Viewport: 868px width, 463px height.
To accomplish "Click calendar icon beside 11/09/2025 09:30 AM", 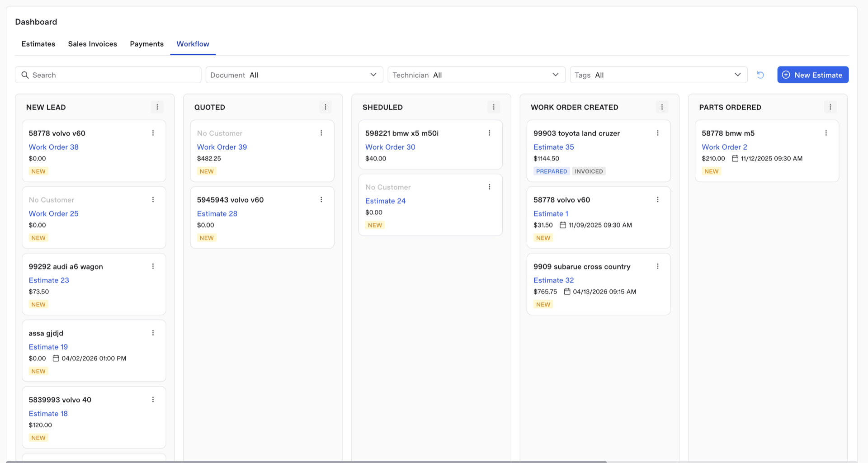I will 563,225.
